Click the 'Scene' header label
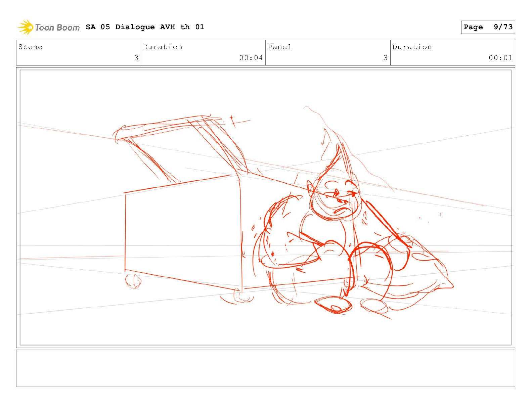Viewport: 532px width, 411px height. [30, 47]
